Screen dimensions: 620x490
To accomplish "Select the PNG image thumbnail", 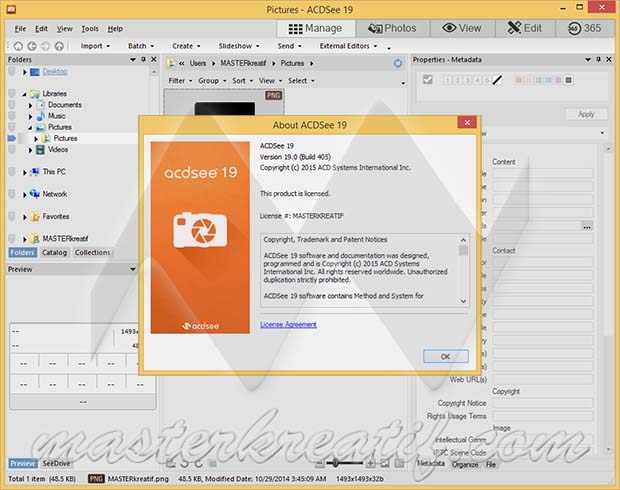I will tap(224, 102).
